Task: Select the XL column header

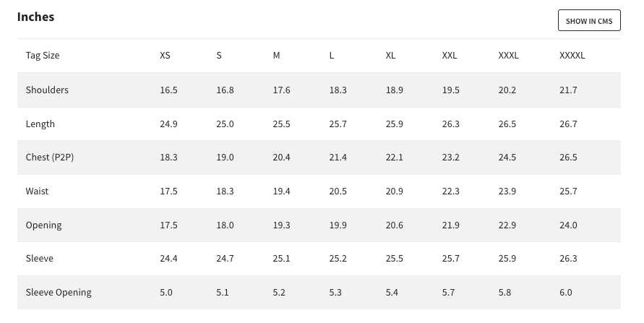Action: click(x=390, y=56)
